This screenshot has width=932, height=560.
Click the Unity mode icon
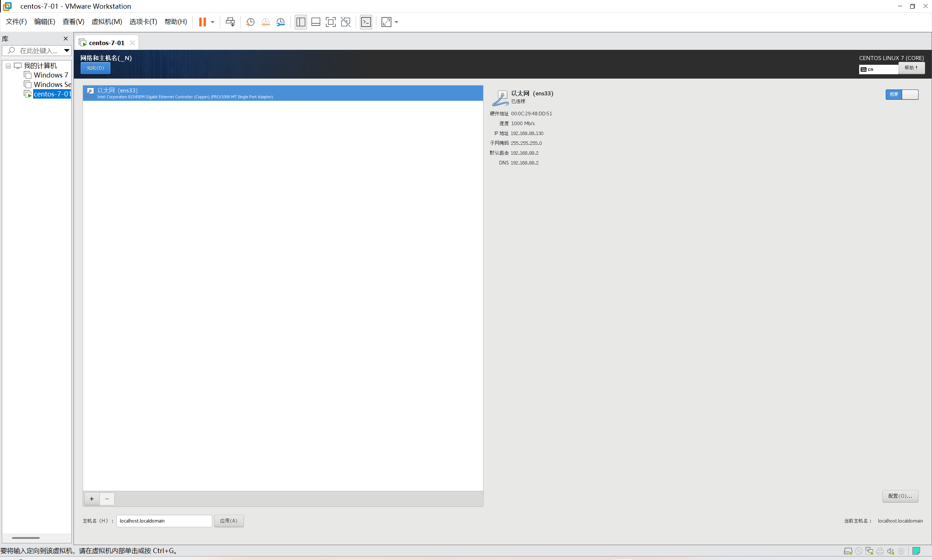(345, 22)
